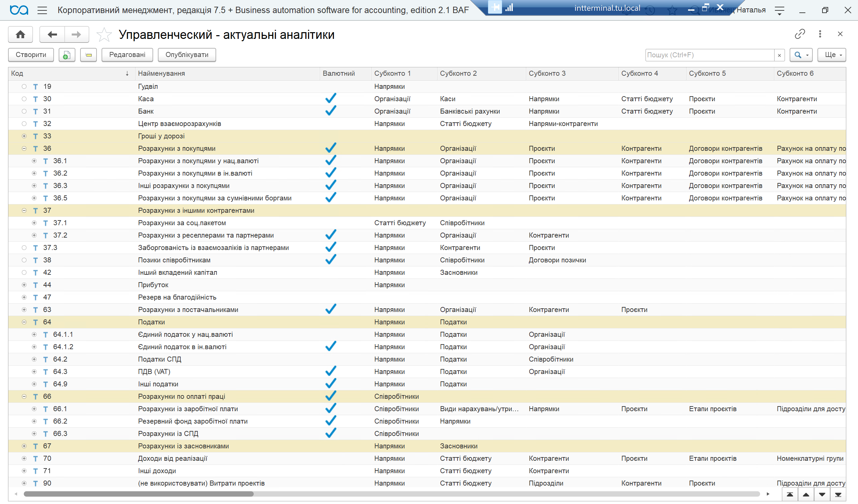
Task: Close the current form tab
Action: click(840, 34)
